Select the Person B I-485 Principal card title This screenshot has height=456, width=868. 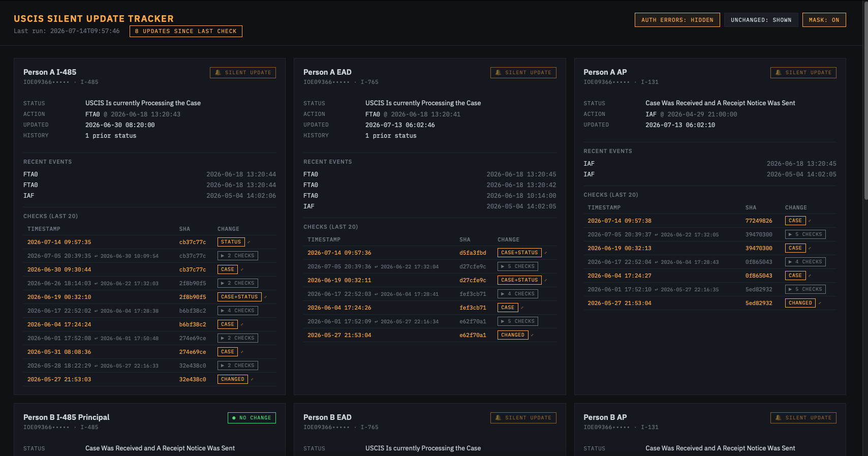point(67,417)
